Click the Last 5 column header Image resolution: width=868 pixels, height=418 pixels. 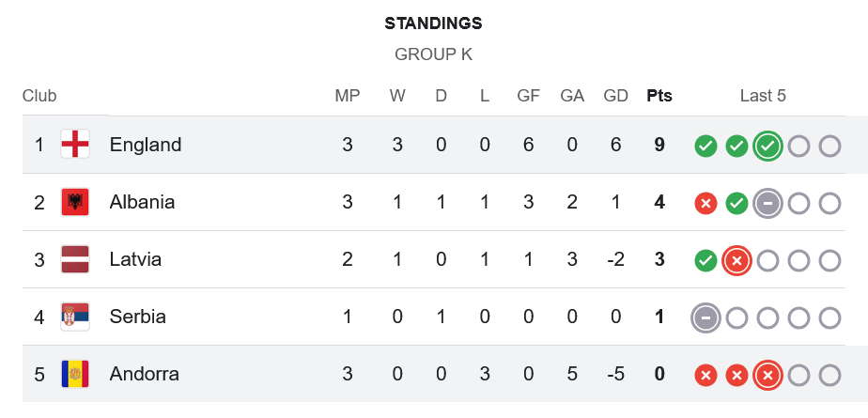763,96
